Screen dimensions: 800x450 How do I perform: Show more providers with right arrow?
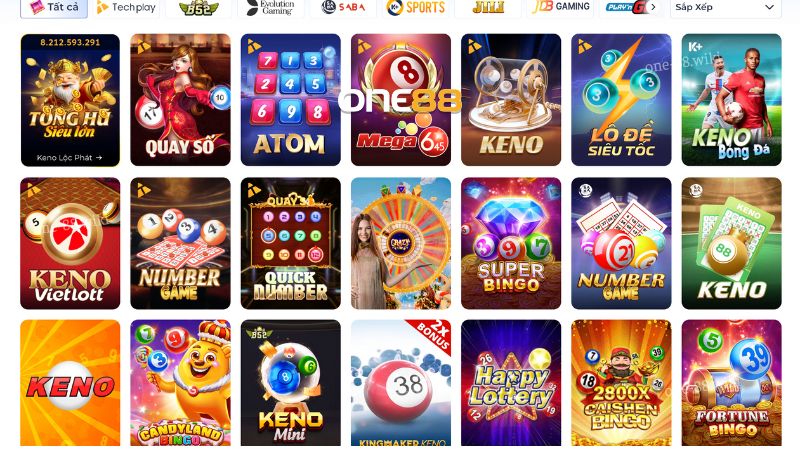pyautogui.click(x=653, y=7)
